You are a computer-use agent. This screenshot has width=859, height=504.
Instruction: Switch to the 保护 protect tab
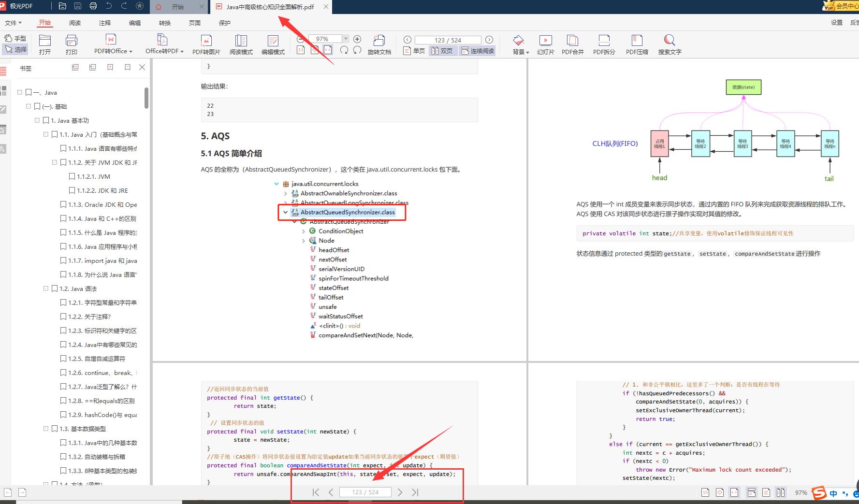tap(225, 23)
